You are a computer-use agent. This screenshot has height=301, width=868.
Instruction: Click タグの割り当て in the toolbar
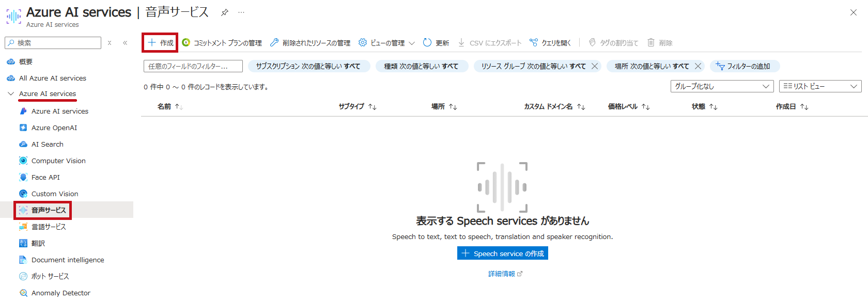click(x=613, y=43)
